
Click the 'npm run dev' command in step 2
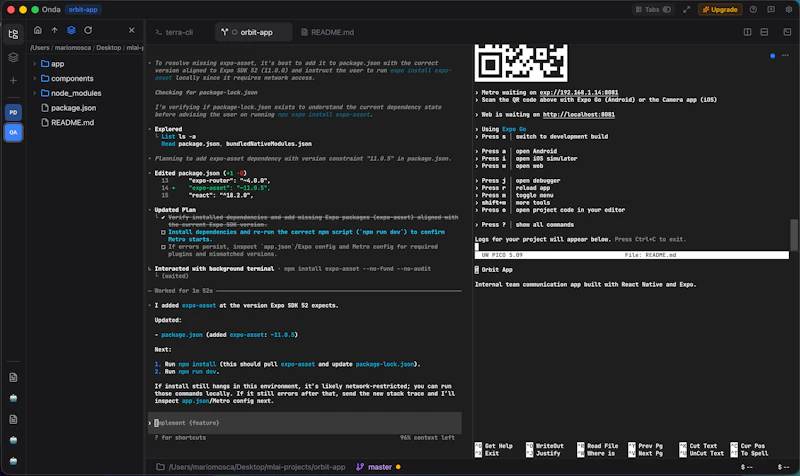[197, 372]
